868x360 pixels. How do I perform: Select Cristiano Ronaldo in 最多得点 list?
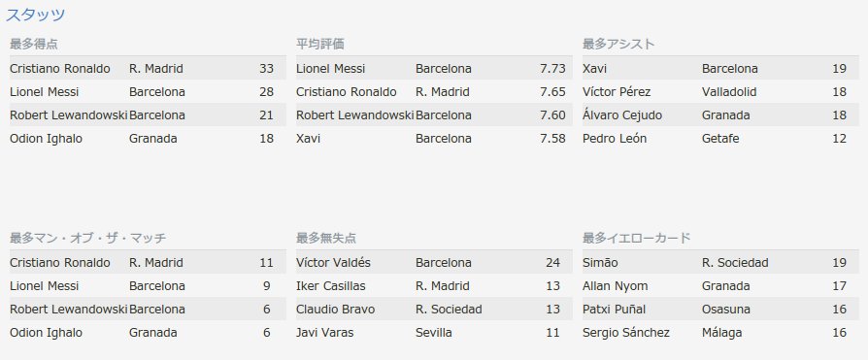pyautogui.click(x=60, y=69)
